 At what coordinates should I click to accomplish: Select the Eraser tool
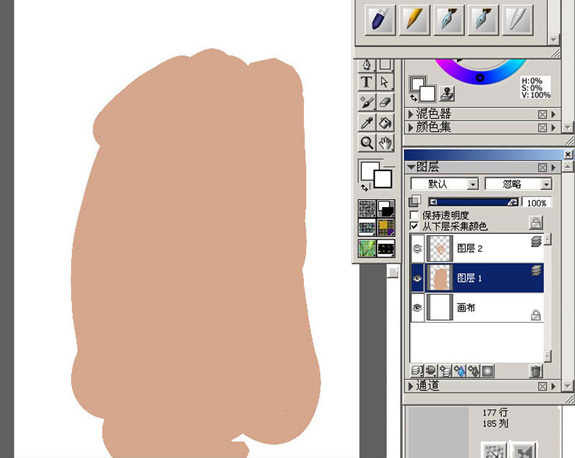[385, 102]
